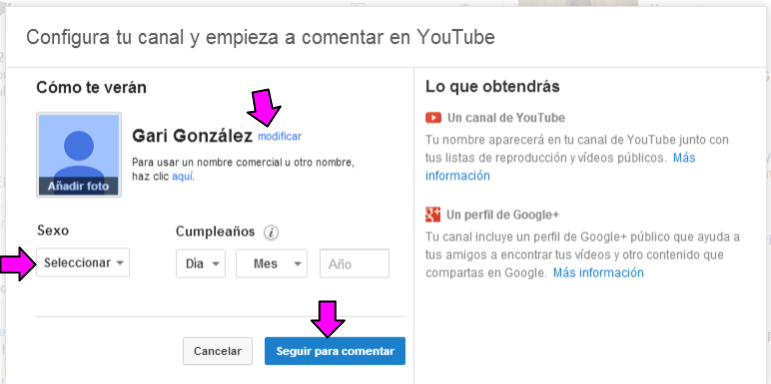Open 'Más información' link under Google+ profile
Viewport: 771px width, 384px height.
pos(598,272)
